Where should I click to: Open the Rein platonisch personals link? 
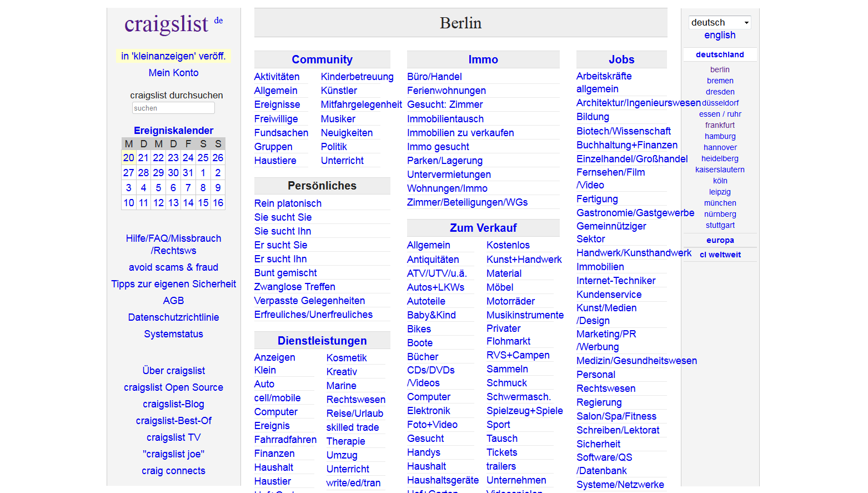click(x=288, y=203)
